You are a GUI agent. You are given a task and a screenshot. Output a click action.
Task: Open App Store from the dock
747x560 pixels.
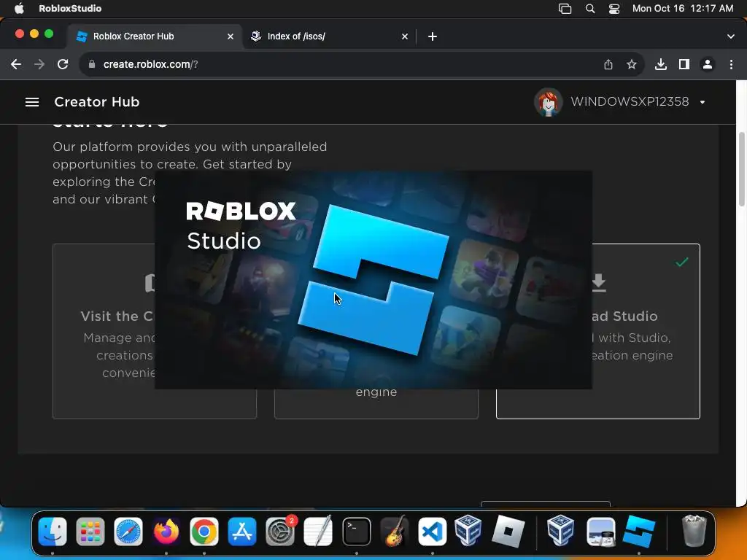point(242,531)
